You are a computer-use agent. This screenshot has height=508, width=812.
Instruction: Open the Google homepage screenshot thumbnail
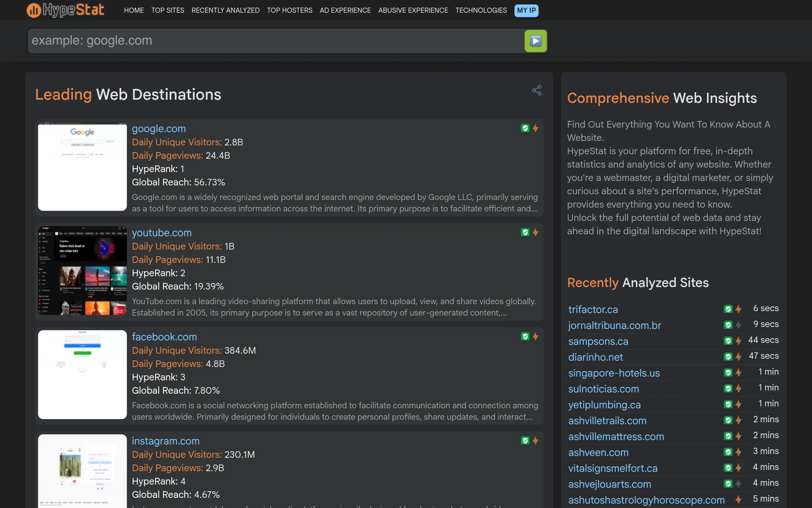82,167
